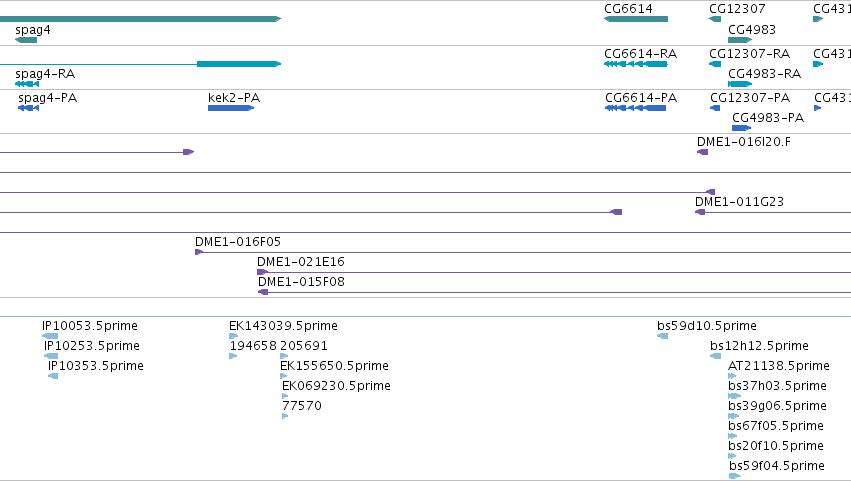This screenshot has height=481, width=851.
Task: Select the DME1-015F08 clone arrow end
Action: click(x=263, y=292)
